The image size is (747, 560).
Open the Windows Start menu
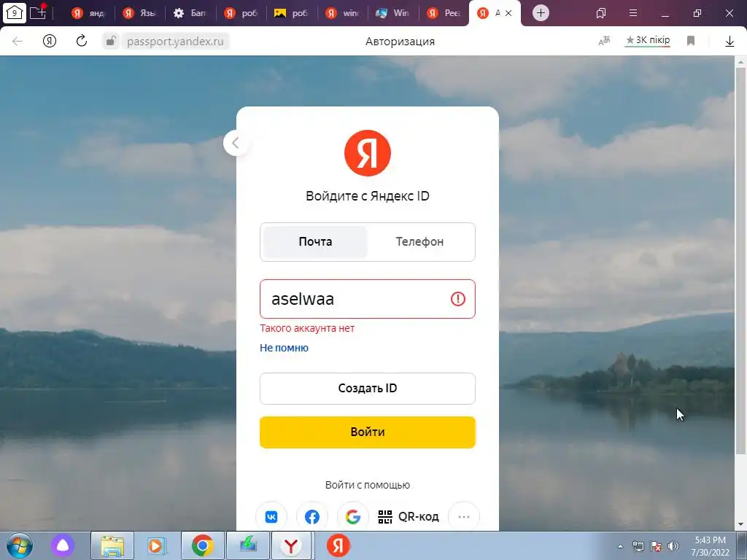pos(19,545)
